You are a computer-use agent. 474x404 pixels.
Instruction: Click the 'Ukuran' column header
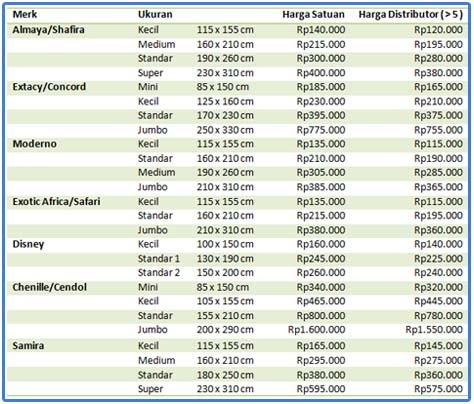click(x=155, y=14)
